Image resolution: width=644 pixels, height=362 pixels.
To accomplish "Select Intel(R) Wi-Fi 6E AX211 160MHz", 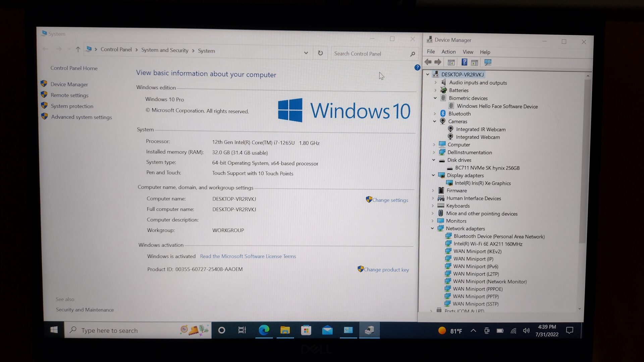I will click(x=488, y=244).
